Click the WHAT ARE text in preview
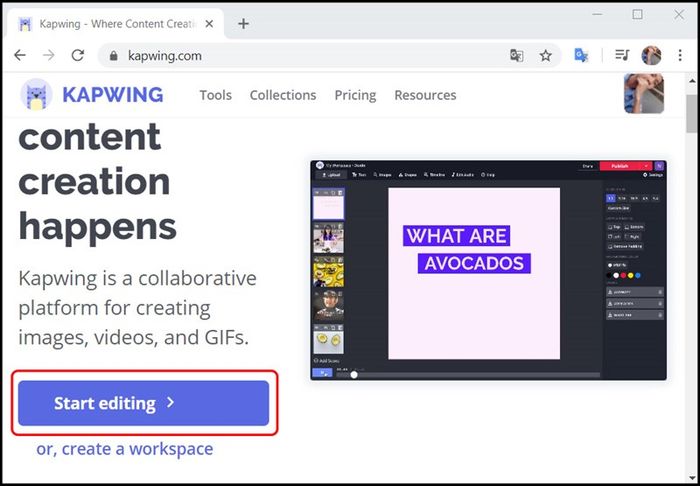The height and width of the screenshot is (486, 700). (x=457, y=236)
